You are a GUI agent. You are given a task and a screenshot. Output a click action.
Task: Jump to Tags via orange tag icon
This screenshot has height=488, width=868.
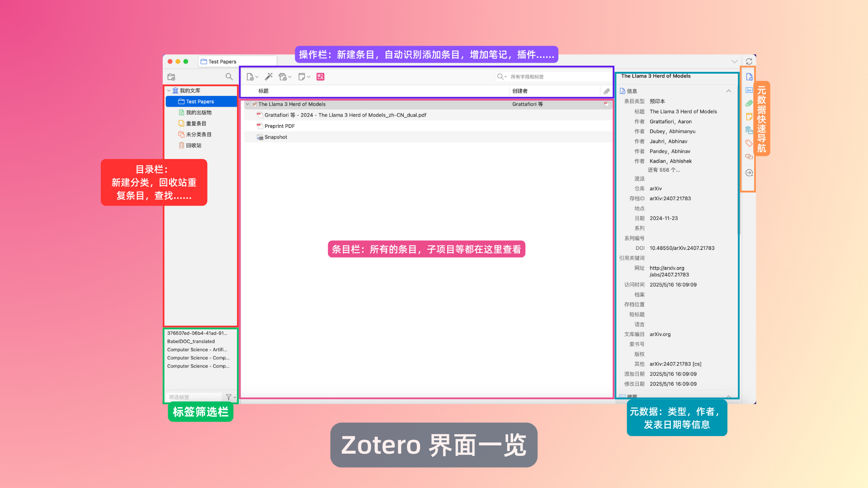(749, 143)
